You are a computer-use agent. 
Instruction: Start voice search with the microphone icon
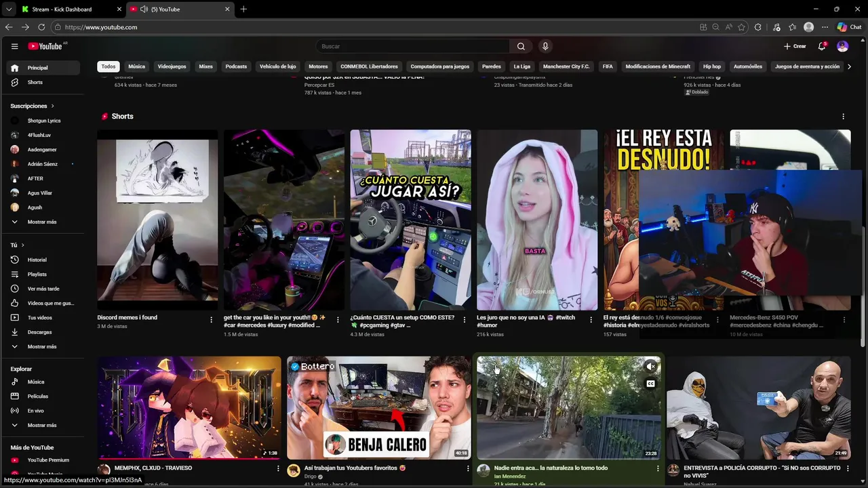pyautogui.click(x=545, y=46)
